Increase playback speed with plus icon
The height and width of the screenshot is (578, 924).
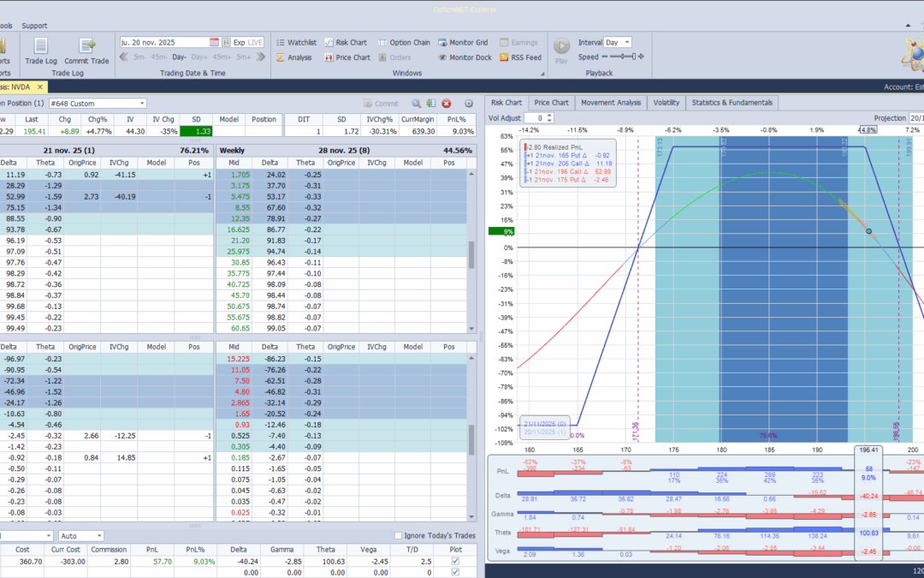(x=641, y=57)
